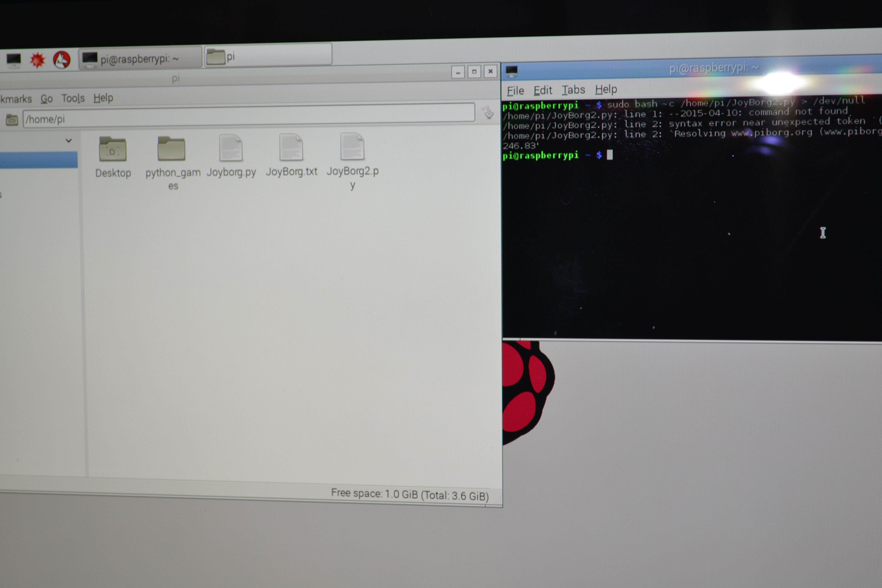Click the folder icon left of path
The width and height of the screenshot is (882, 588).
pos(12,120)
